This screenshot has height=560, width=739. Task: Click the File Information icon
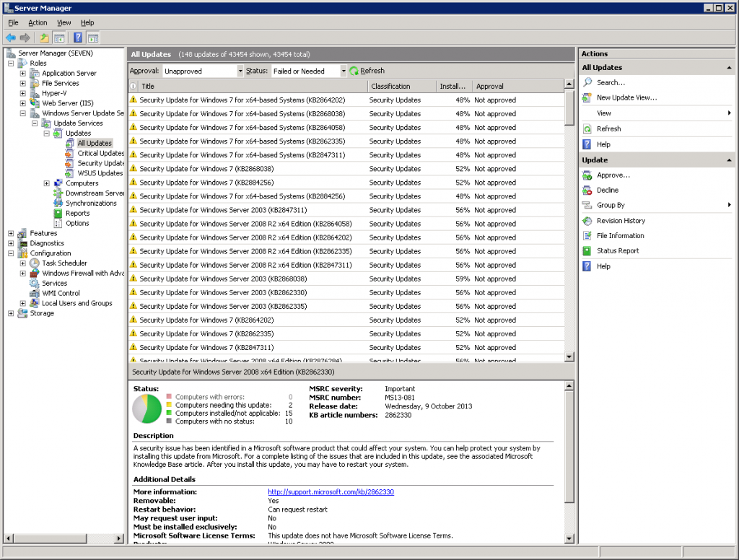[x=587, y=236]
